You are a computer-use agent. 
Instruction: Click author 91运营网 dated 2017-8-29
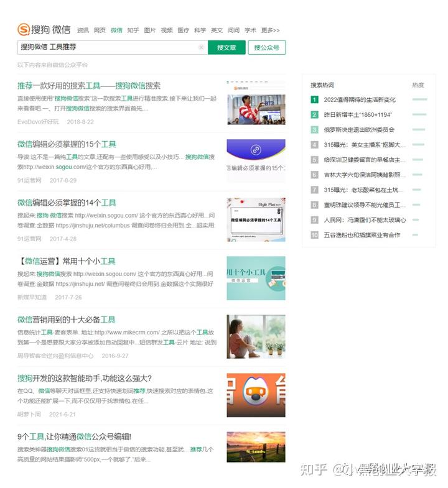29,180
